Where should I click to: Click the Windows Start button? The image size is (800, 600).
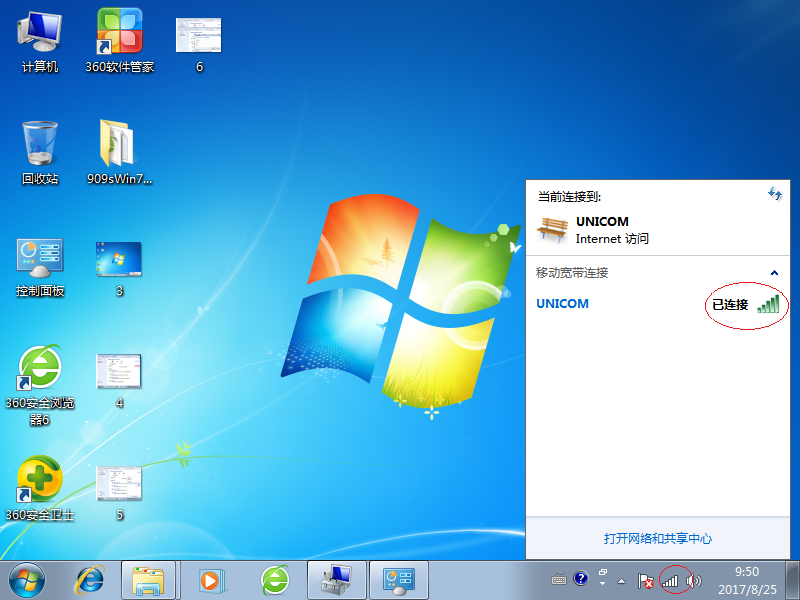tap(27, 581)
